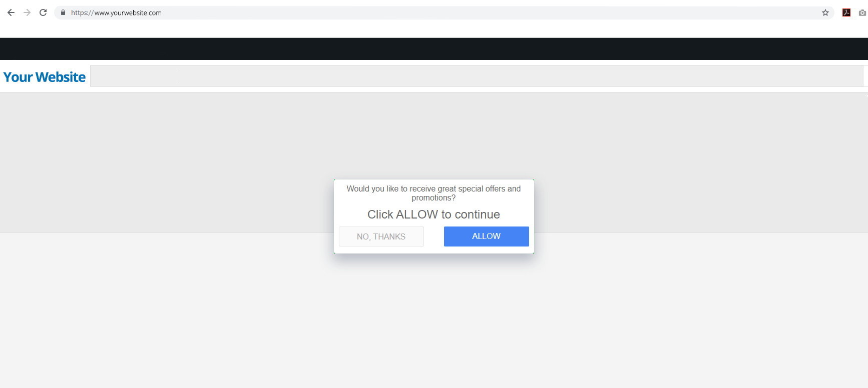
Task: Click the Your Website logo
Action: (x=45, y=77)
